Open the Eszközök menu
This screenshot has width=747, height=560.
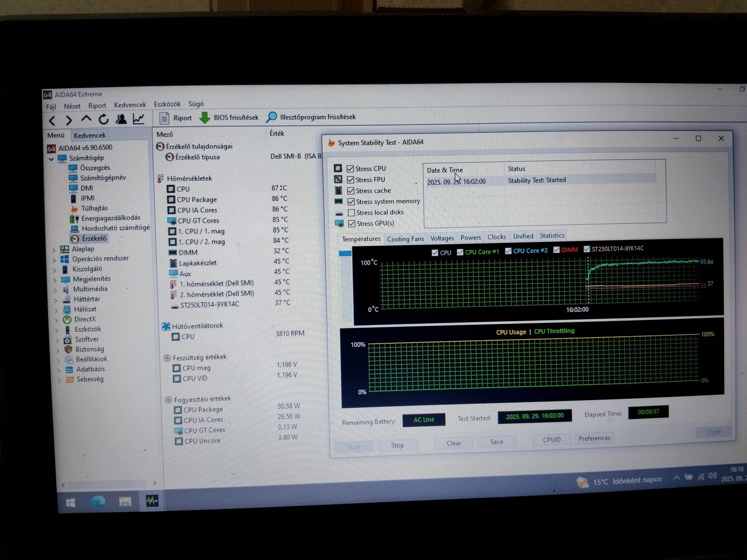pos(168,104)
